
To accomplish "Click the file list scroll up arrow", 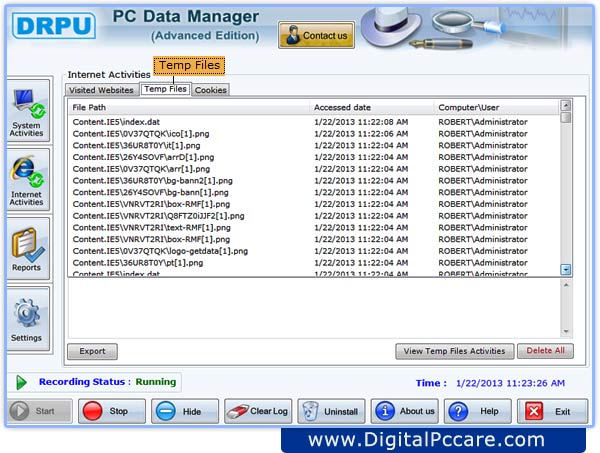I will 566,105.
